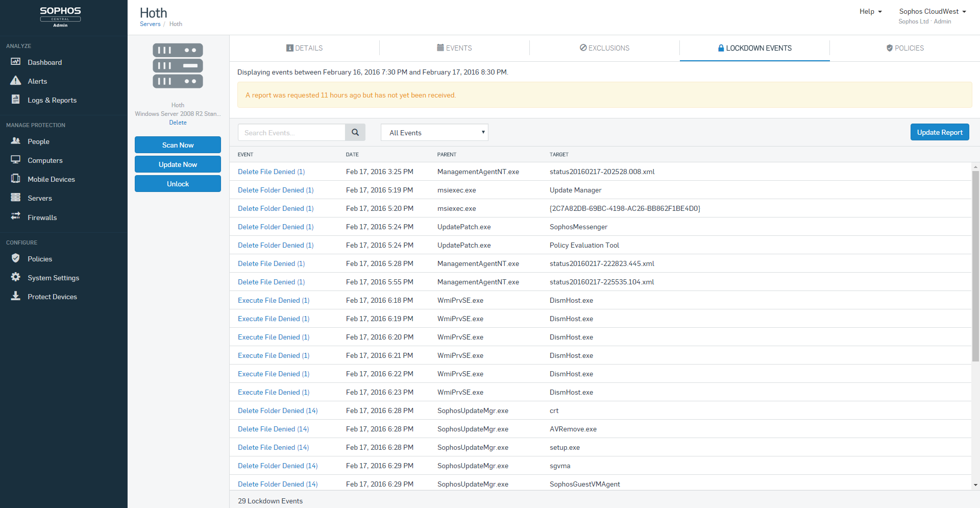Click the Dashboard chart icon
Screen dimensions: 980x508
(x=16, y=62)
